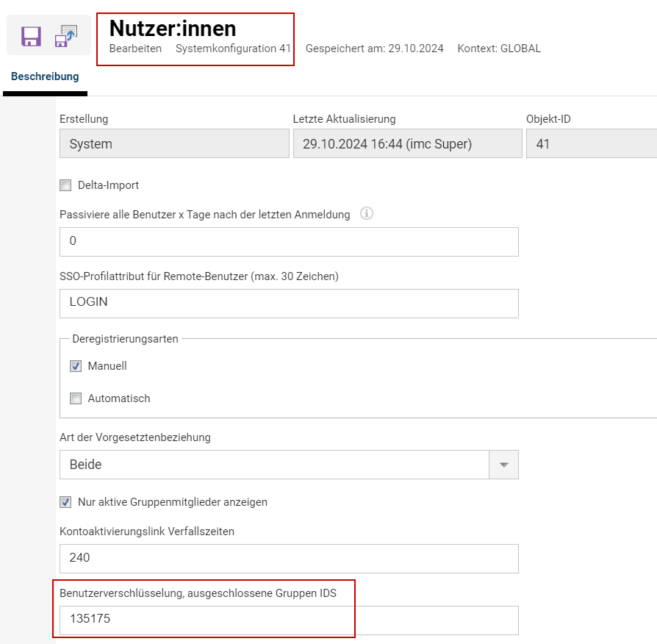
Task: Enable the Delta-Import checkbox
Action: pos(65,185)
